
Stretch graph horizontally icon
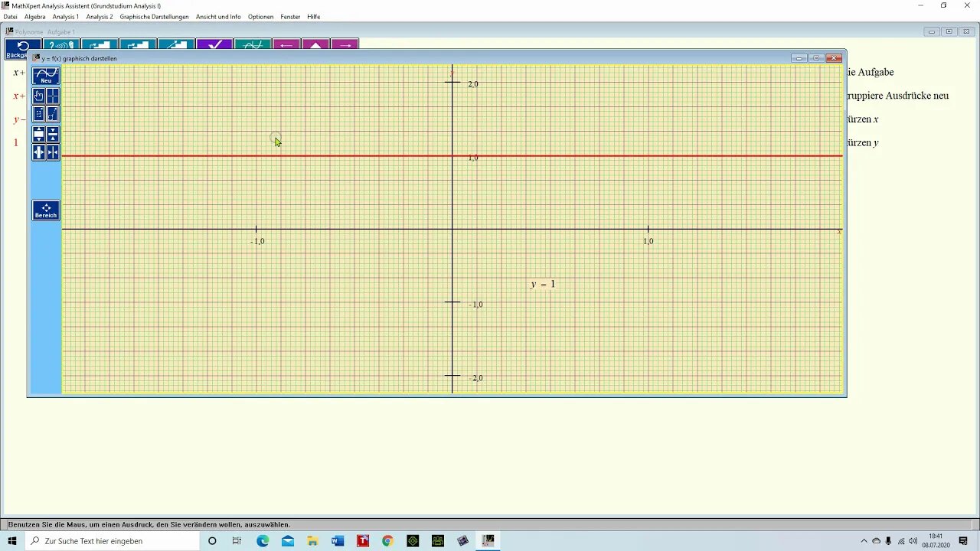(x=39, y=152)
